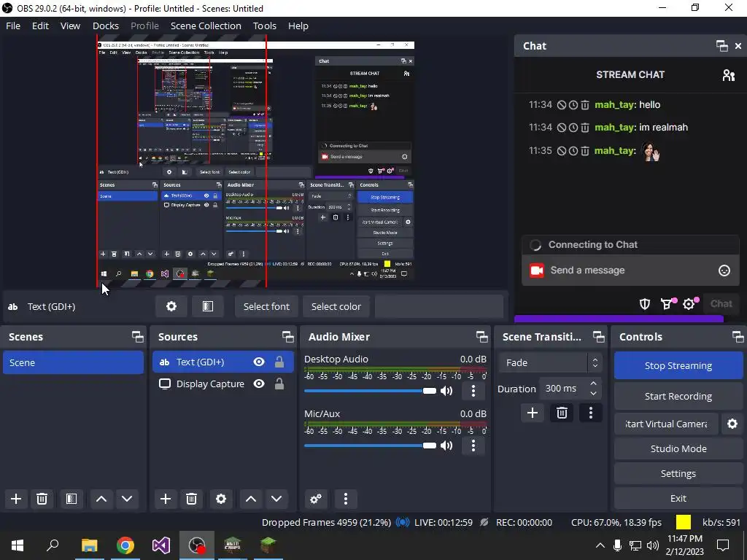Open chat settings gear
The image size is (747, 560).
click(689, 304)
